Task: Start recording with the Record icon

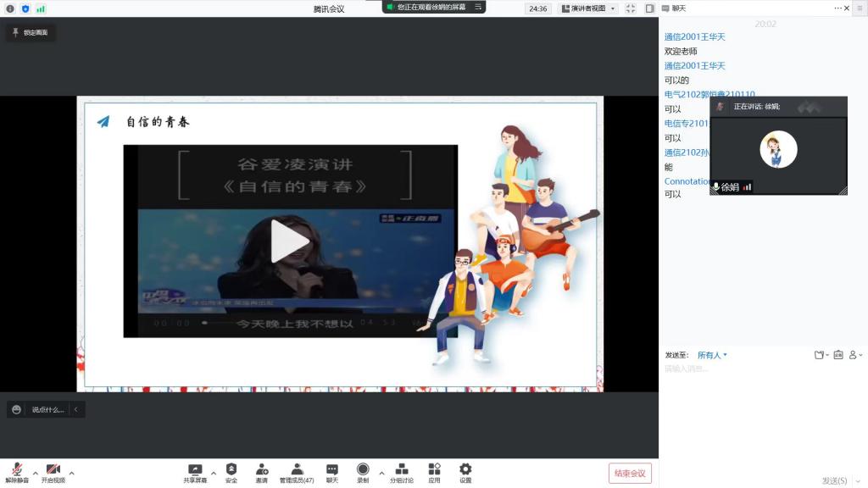Action: point(363,471)
